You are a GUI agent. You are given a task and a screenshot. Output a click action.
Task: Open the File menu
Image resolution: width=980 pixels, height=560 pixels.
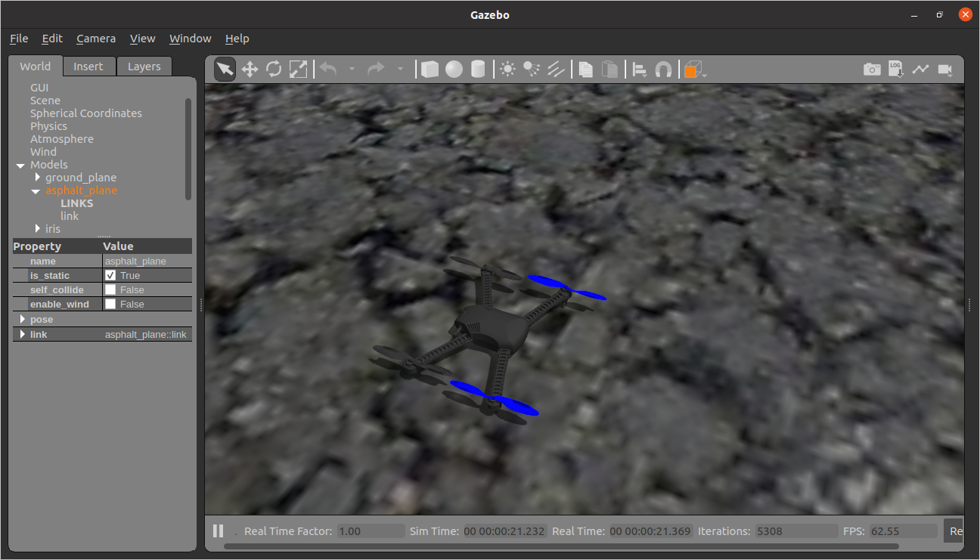pyautogui.click(x=19, y=39)
